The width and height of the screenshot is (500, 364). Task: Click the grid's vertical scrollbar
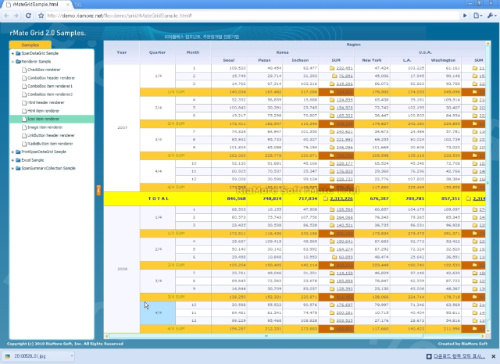pyautogui.click(x=488, y=187)
